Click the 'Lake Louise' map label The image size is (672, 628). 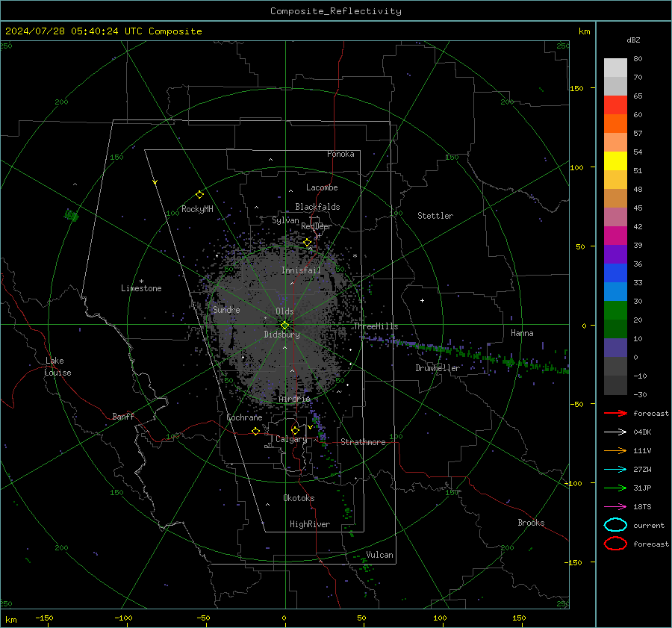[x=57, y=367]
